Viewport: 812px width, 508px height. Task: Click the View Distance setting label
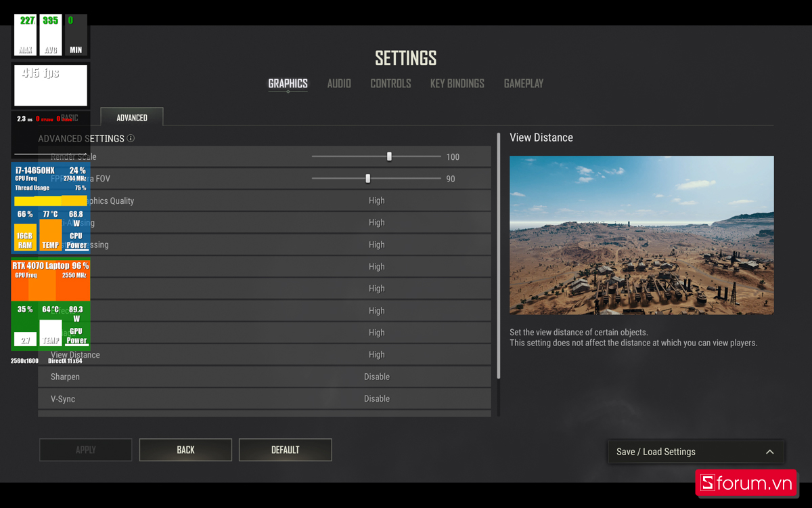(75, 355)
